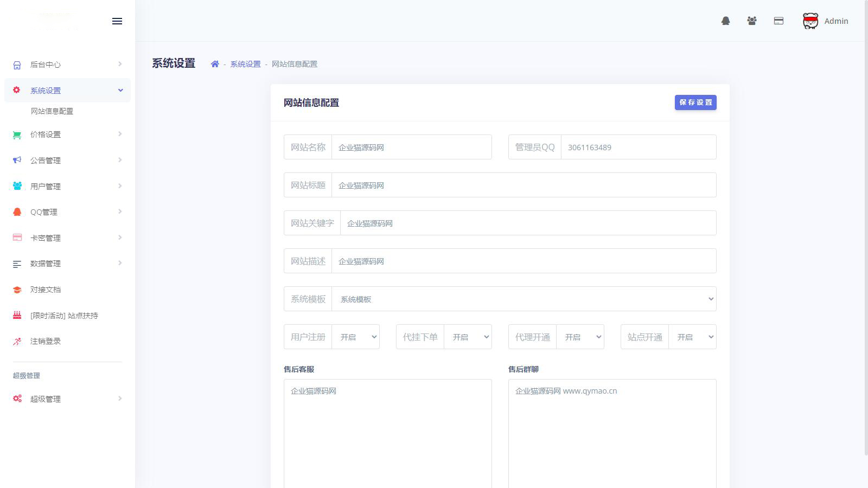Open the QQ penguin notification icon in header
This screenshot has width=868, height=488.
click(725, 21)
